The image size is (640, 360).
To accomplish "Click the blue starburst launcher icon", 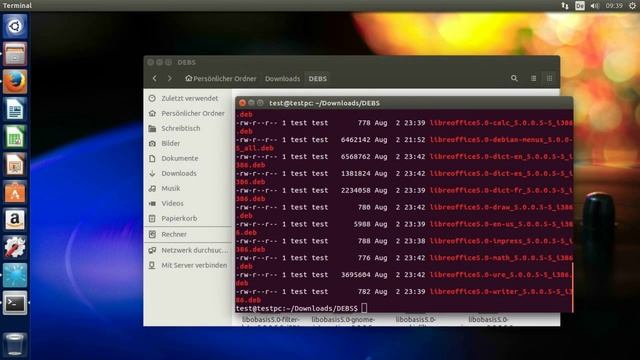I will coord(15,276).
